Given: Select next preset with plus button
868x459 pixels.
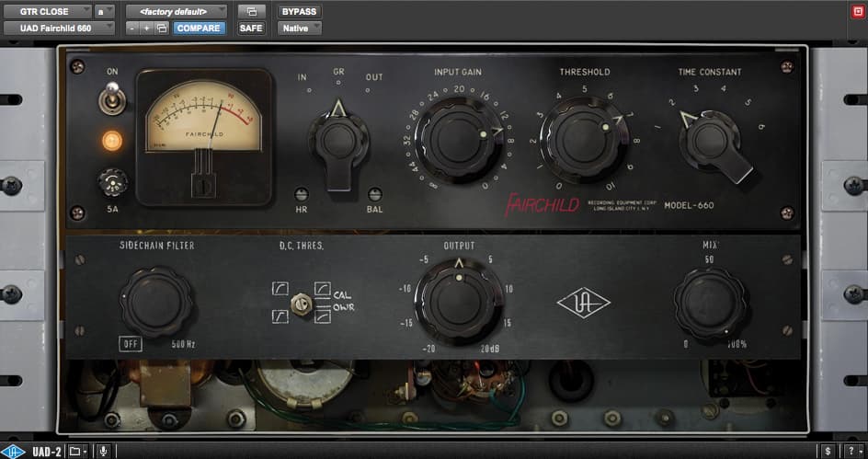Looking at the screenshot, I should pyautogui.click(x=147, y=28).
